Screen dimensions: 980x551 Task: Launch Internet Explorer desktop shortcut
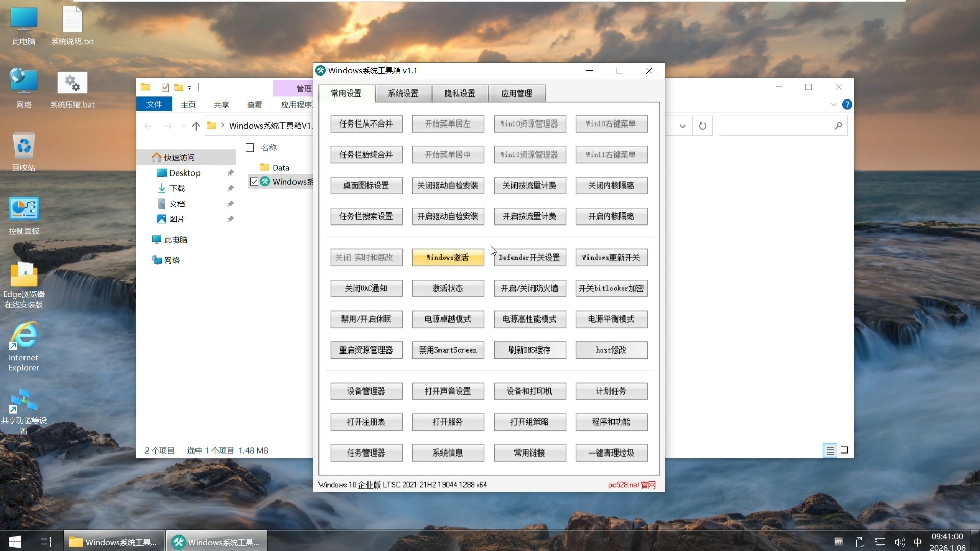coord(24,346)
